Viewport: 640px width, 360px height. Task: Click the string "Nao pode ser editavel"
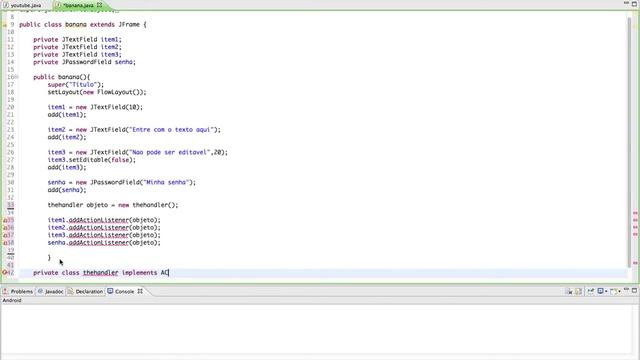click(169, 152)
